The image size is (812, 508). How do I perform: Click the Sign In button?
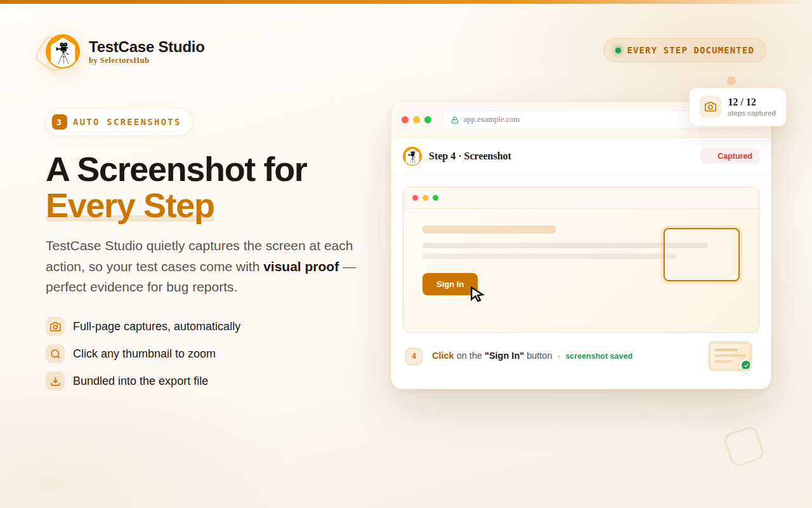tap(450, 284)
